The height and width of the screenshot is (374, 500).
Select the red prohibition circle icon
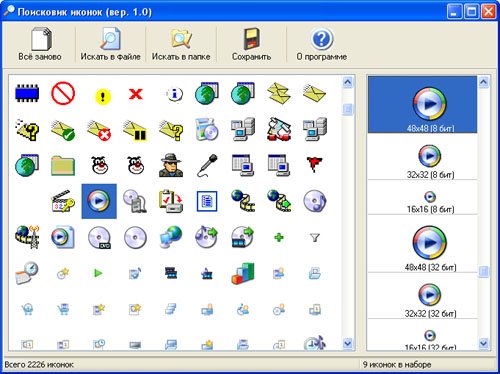coord(63,93)
